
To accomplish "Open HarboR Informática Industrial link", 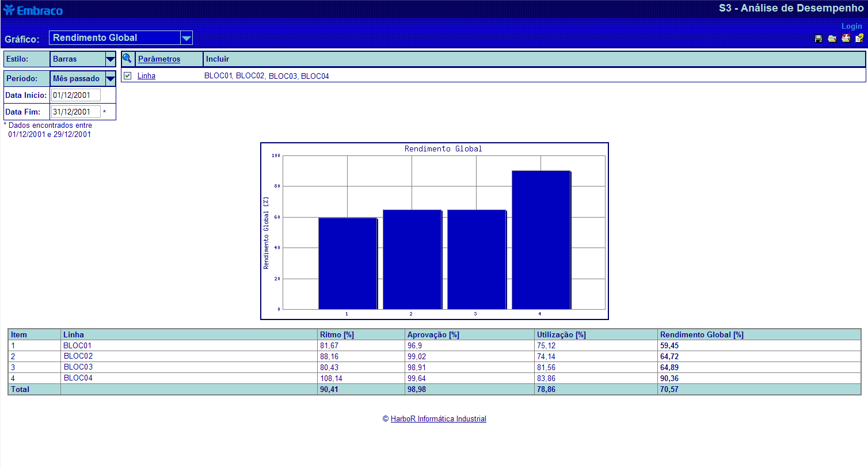I will coord(438,418).
